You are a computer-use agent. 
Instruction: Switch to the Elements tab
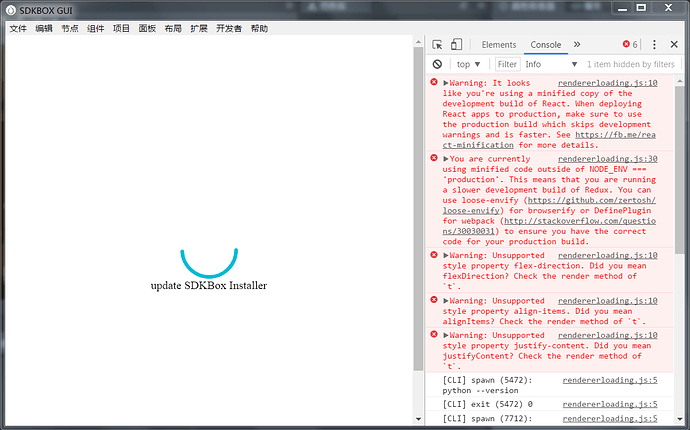tap(499, 45)
